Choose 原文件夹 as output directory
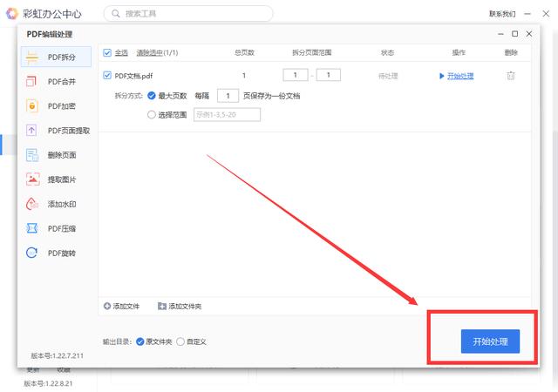558x392 pixels. 140,341
